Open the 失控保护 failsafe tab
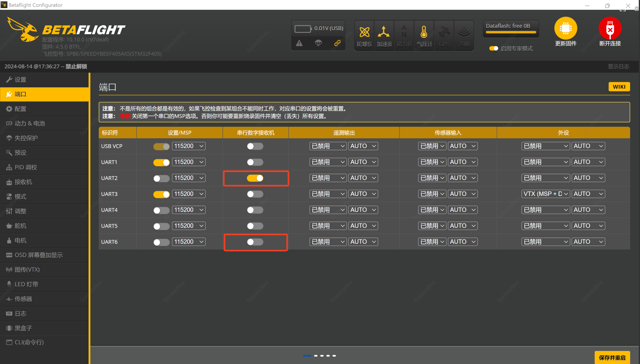The height and width of the screenshot is (364, 640). pyautogui.click(x=45, y=138)
